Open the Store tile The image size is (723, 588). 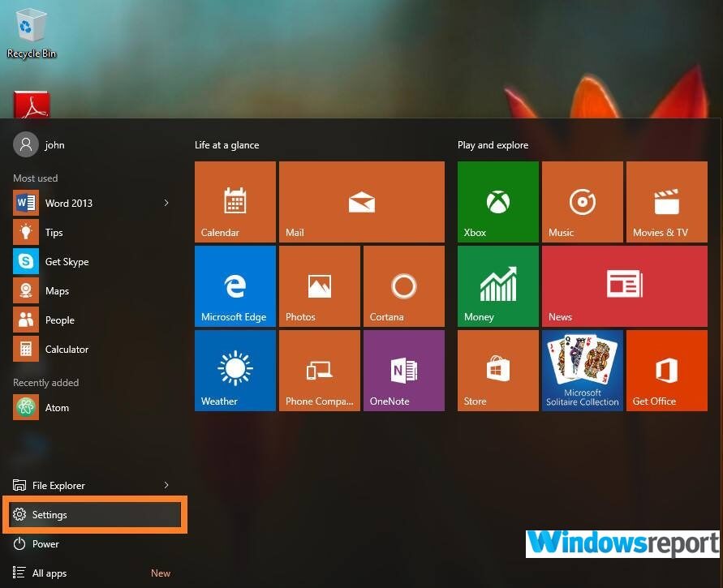[x=497, y=370]
